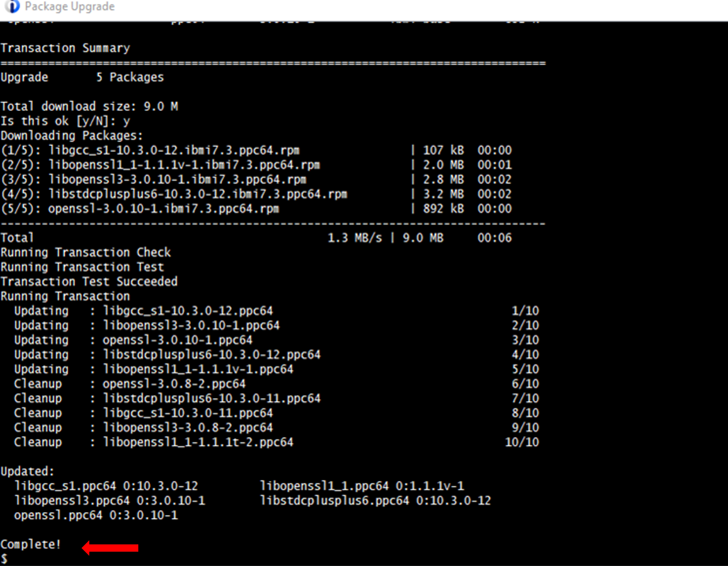
Task: Click the Complete! message text
Action: pyautogui.click(x=30, y=544)
